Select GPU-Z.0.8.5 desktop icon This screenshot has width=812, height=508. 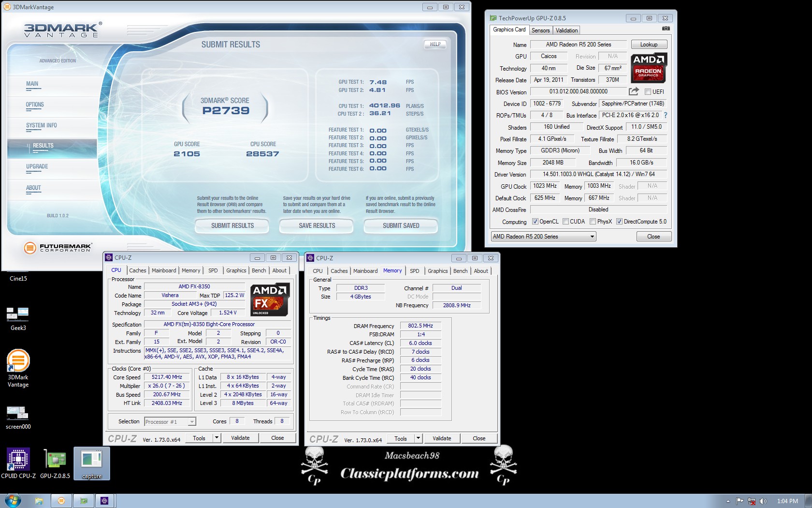(x=55, y=463)
